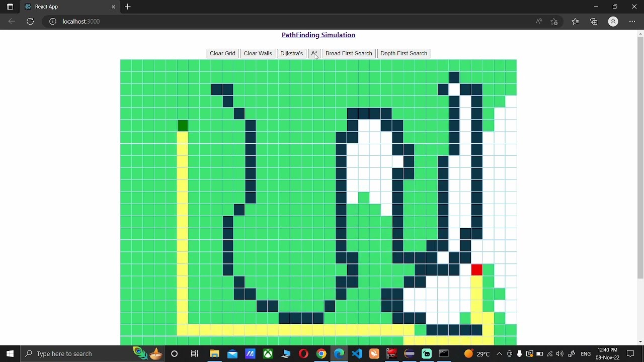Click the Clear Walls button
This screenshot has height=362, width=644.
[x=258, y=53]
